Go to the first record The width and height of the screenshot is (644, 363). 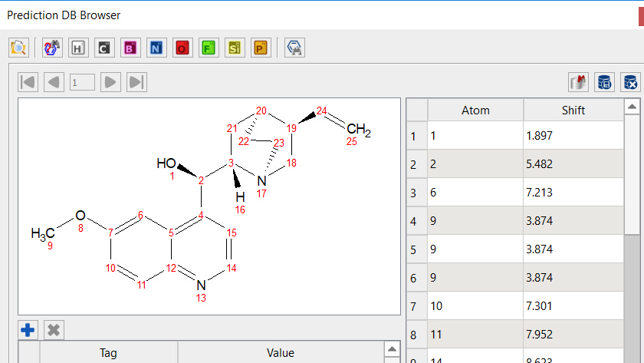click(x=28, y=82)
